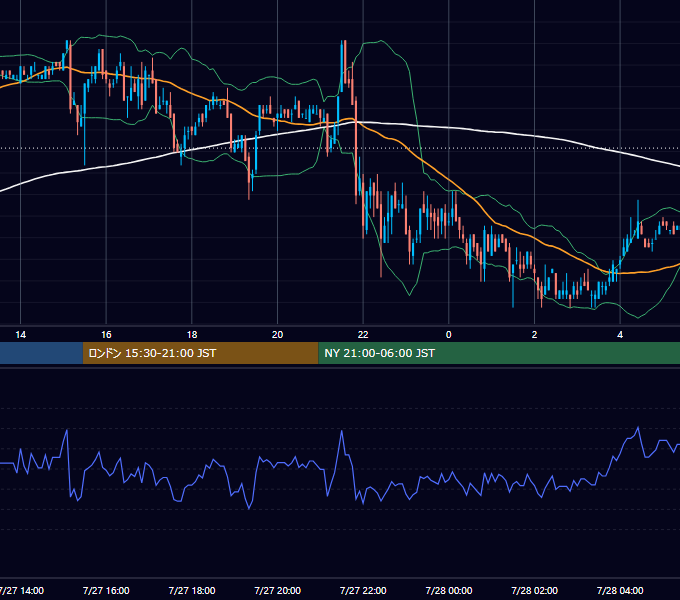Click the hour label 22 on price chart axis
This screenshot has height=600, width=680.
click(x=363, y=335)
